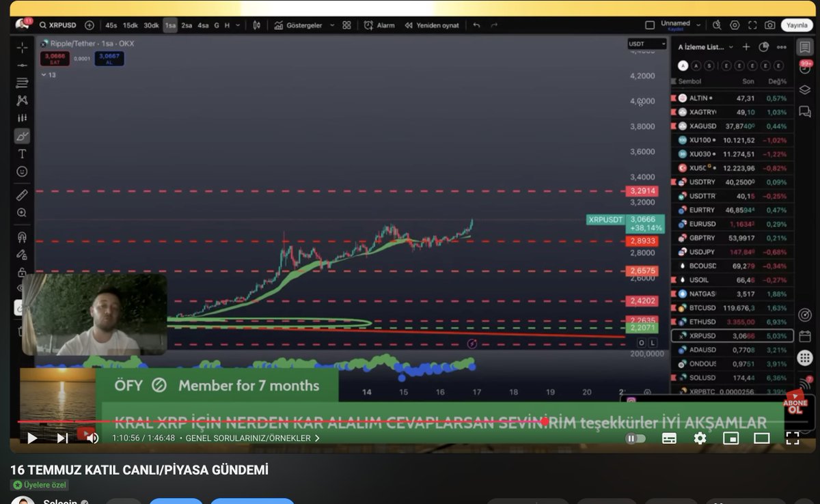Open chapter GENEL SORULARINIZ/ÖRNEKLER

coord(253,438)
